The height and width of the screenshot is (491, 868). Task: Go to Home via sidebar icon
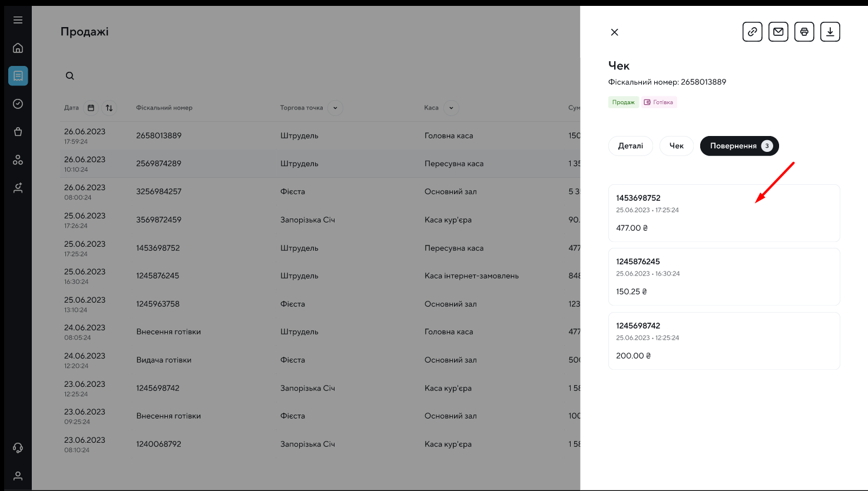(18, 48)
